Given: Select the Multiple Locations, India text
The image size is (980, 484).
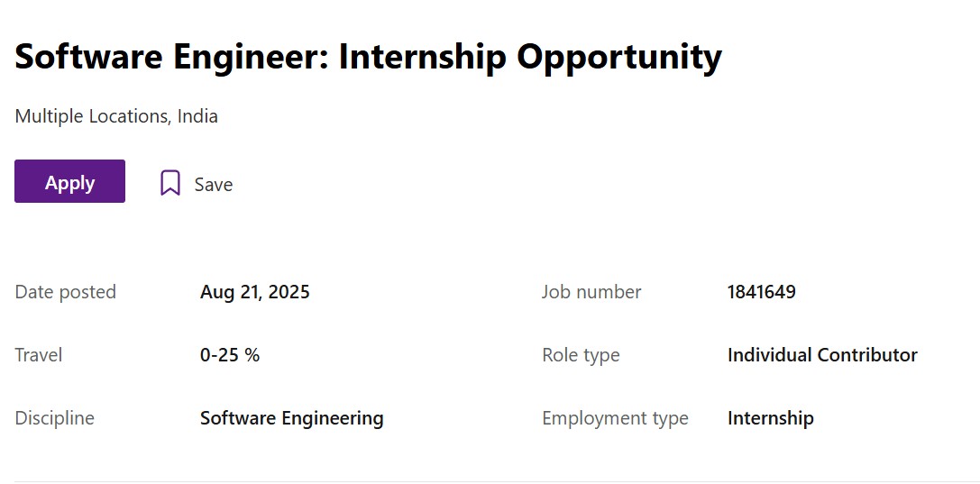Looking at the screenshot, I should [116, 116].
